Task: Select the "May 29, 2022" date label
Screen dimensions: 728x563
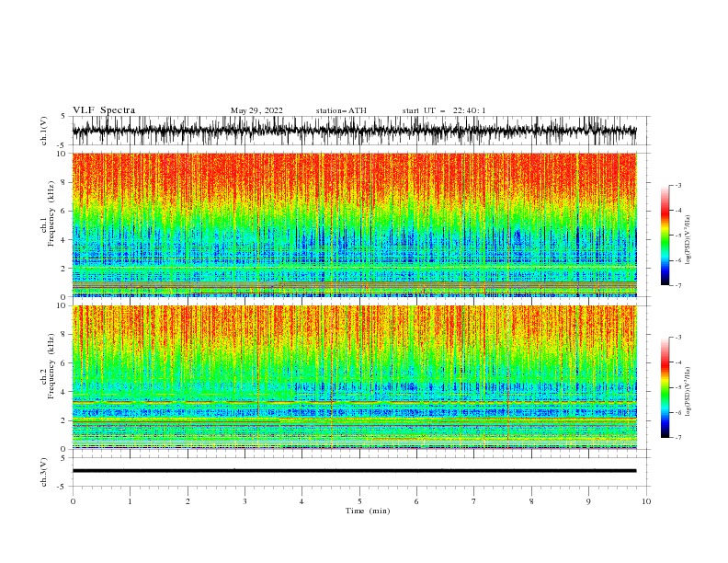Action: coord(256,110)
